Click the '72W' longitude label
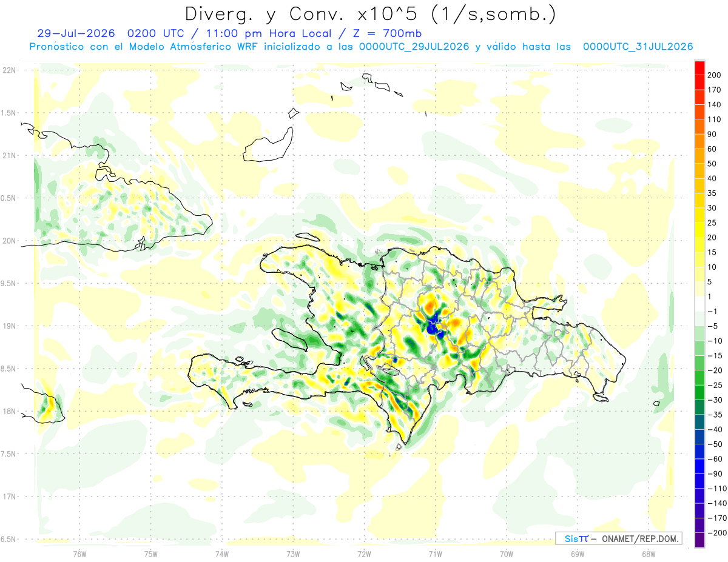Screen dimensions: 728x562 tap(364, 554)
